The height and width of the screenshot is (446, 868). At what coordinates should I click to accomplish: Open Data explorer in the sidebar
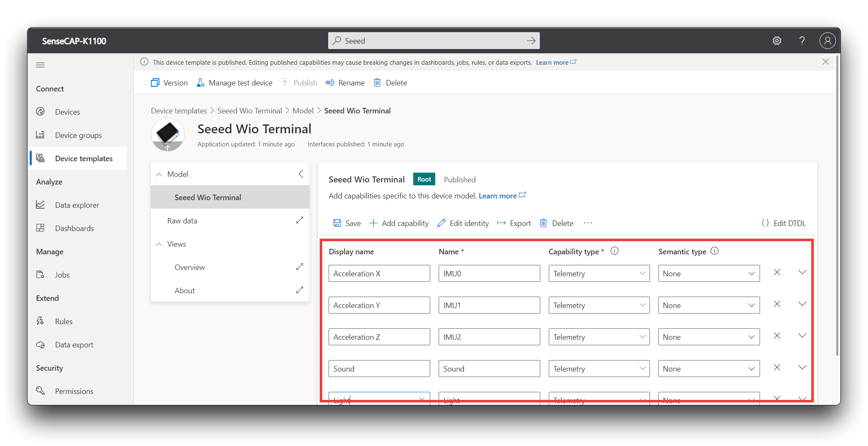pos(78,205)
